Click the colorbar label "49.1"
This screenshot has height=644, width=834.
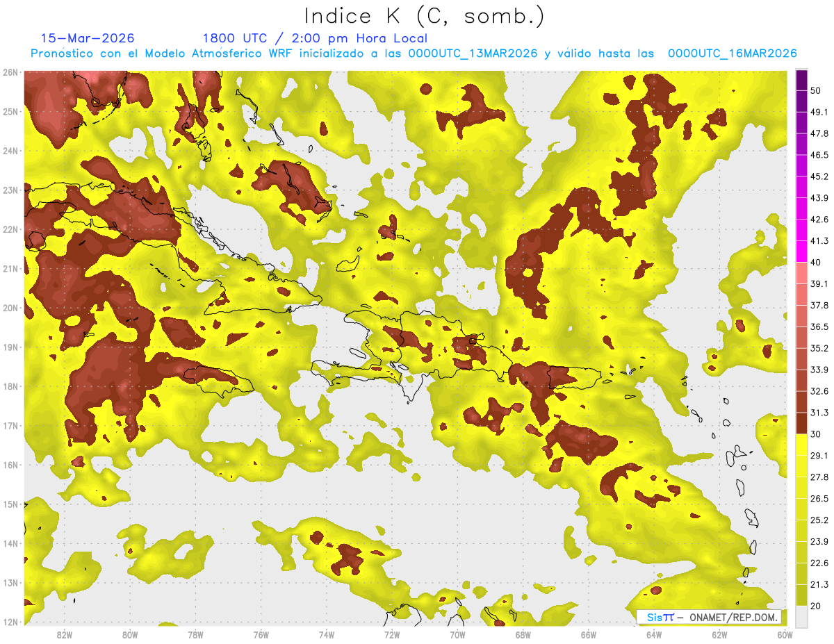[x=819, y=112]
